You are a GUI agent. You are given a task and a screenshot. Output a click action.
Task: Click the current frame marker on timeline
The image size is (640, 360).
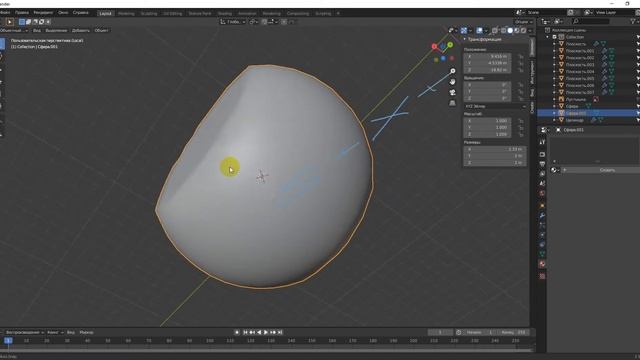tap(8, 340)
